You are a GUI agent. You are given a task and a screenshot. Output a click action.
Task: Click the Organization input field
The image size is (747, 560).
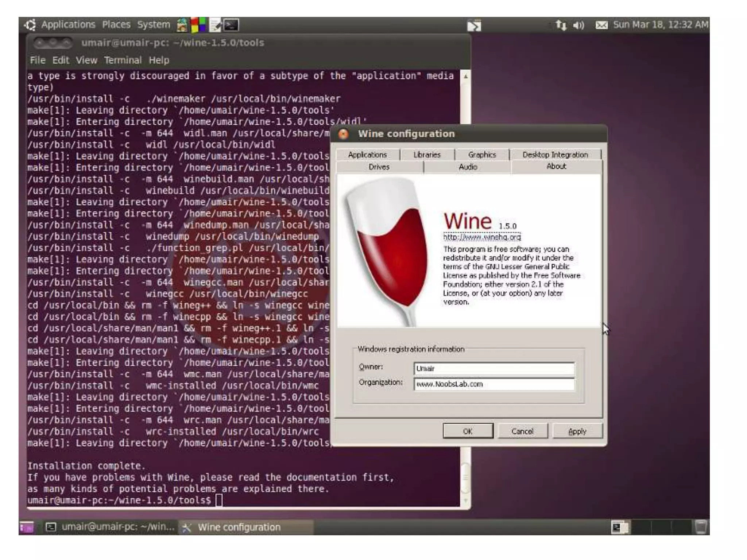(x=494, y=384)
